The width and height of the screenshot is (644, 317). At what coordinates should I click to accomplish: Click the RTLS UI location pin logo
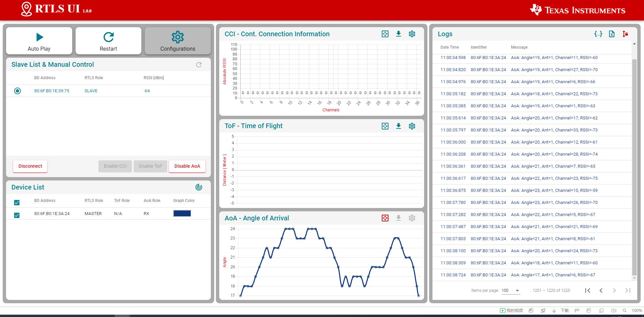click(27, 9)
